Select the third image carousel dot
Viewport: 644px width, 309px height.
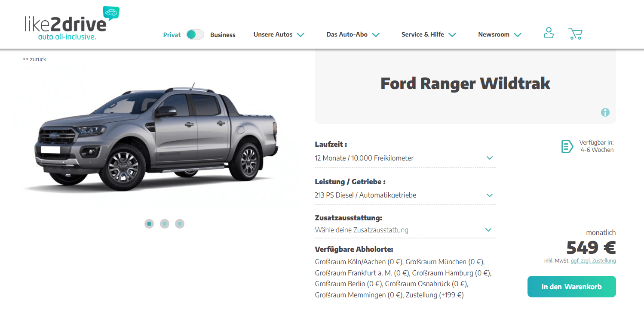tap(180, 224)
